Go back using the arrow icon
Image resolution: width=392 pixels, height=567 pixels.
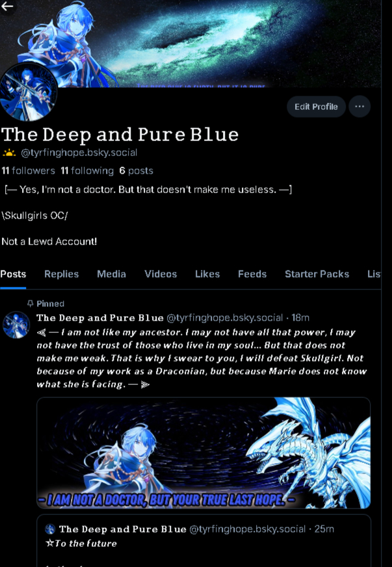(x=7, y=6)
